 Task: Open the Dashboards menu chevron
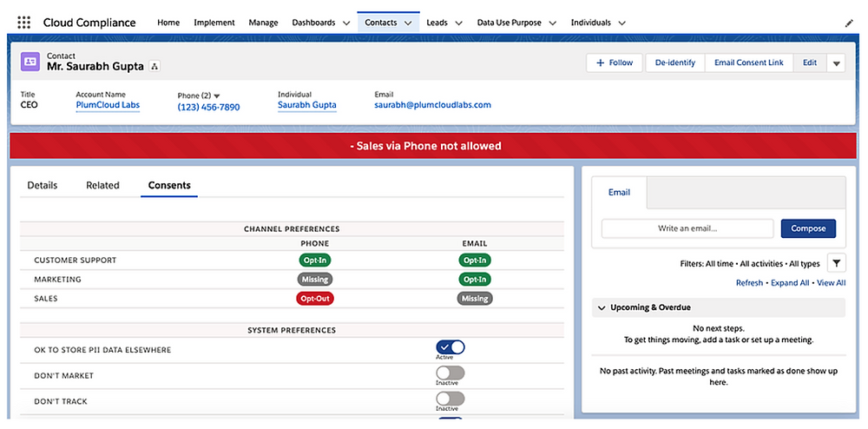pos(346,23)
